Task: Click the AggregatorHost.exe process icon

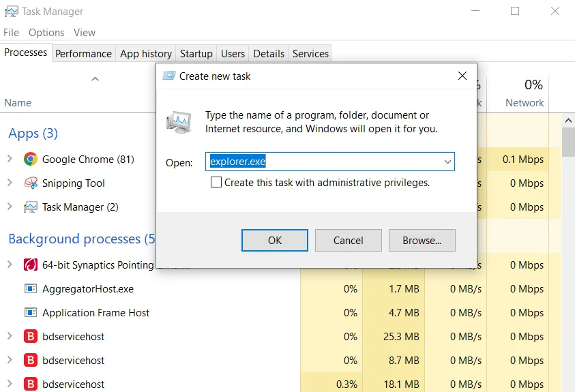Action: click(x=31, y=288)
